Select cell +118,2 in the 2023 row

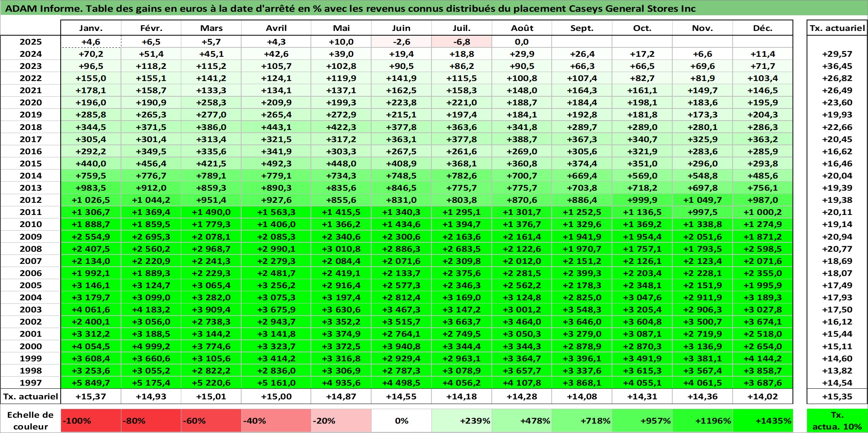tap(151, 66)
